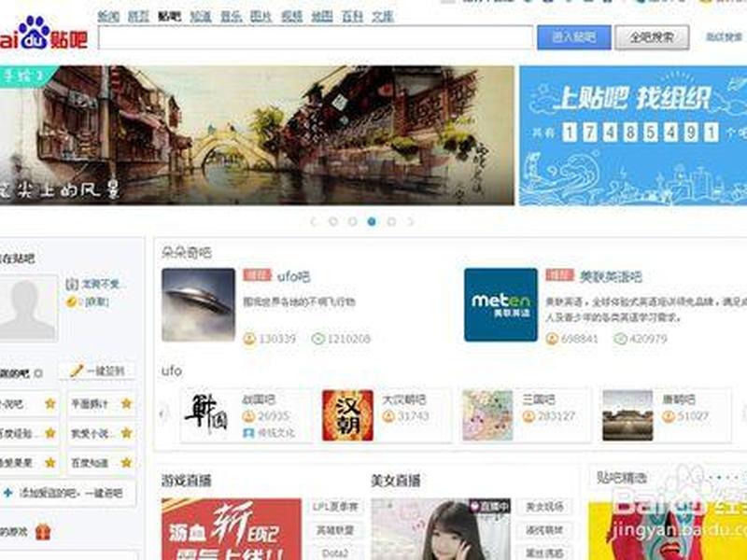
Task: Go to next banner slide with right arrow
Action: point(411,221)
